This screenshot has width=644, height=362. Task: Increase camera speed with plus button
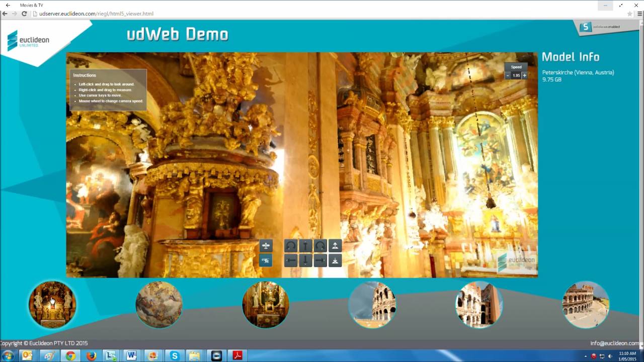point(524,75)
